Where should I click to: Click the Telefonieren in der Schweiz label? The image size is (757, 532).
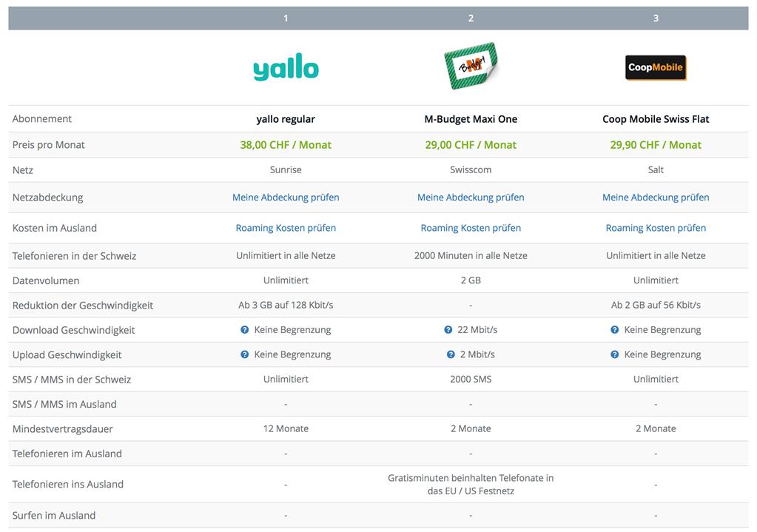pyautogui.click(x=74, y=256)
